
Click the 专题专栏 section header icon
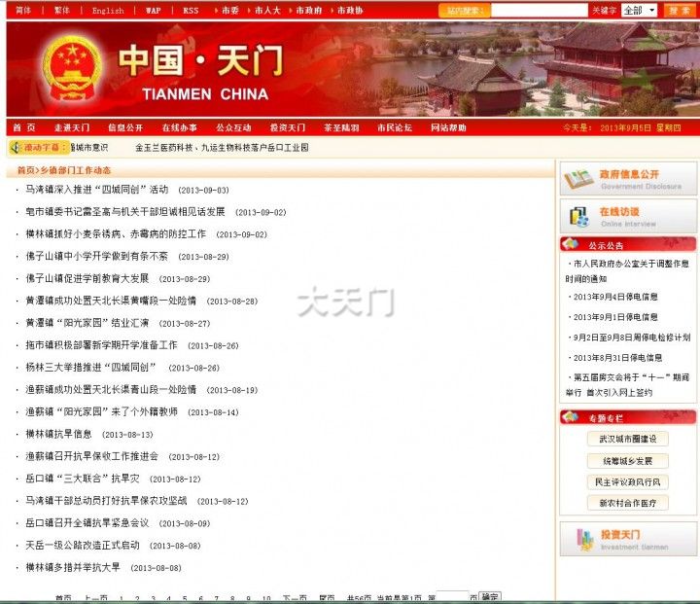[x=571, y=417]
